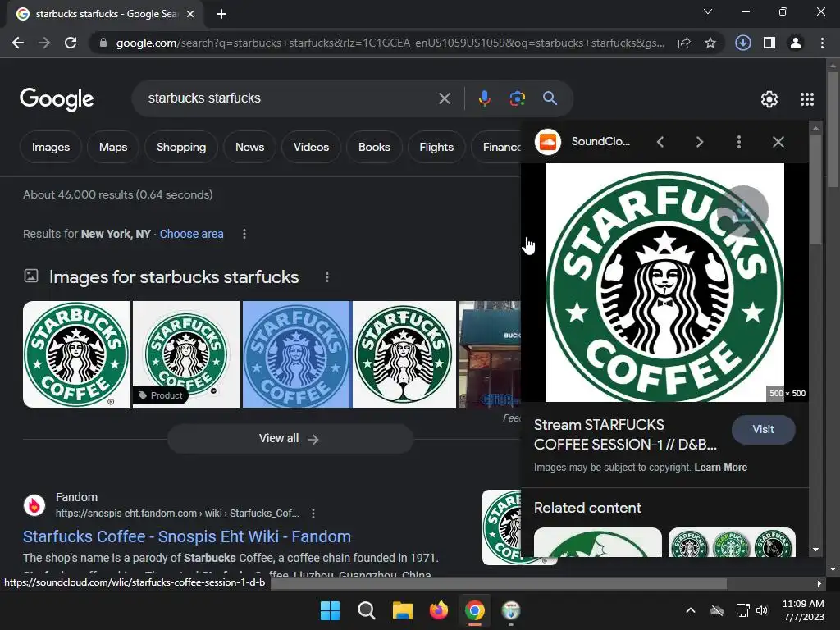Start a voice search with the microphone
This screenshot has width=840, height=630.
click(484, 98)
